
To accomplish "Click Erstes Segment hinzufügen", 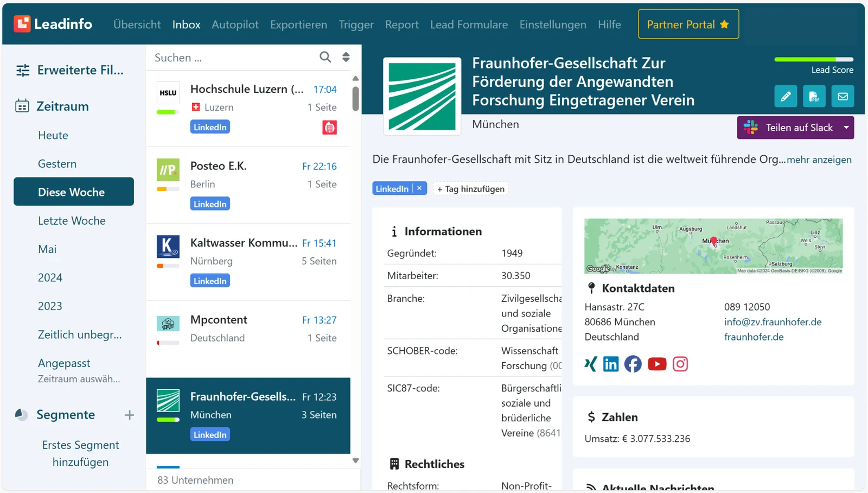I will (x=81, y=453).
